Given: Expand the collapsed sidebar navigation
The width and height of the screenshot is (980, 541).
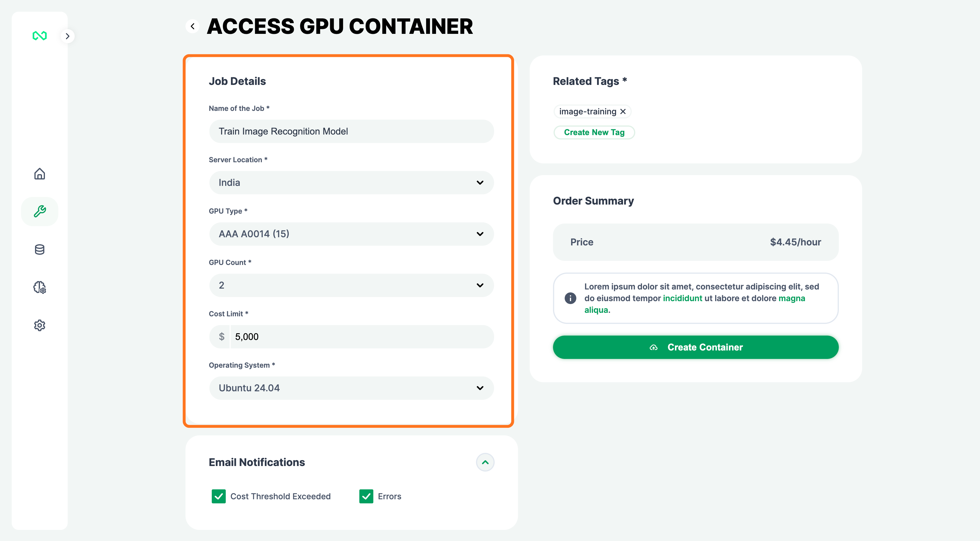Looking at the screenshot, I should pos(68,36).
